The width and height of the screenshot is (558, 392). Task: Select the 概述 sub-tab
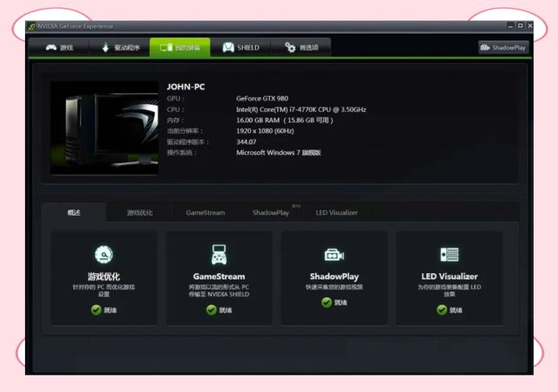point(74,212)
